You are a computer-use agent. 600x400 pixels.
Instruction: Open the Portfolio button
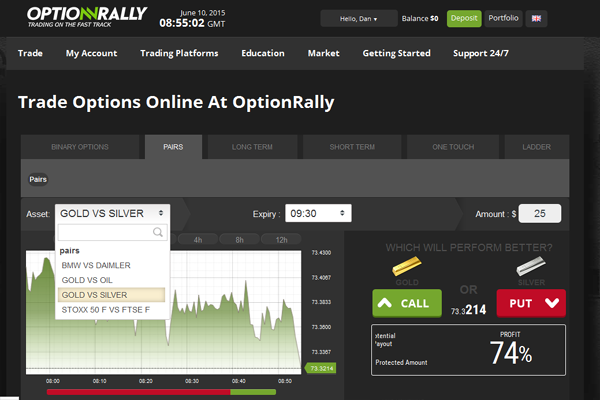[503, 18]
